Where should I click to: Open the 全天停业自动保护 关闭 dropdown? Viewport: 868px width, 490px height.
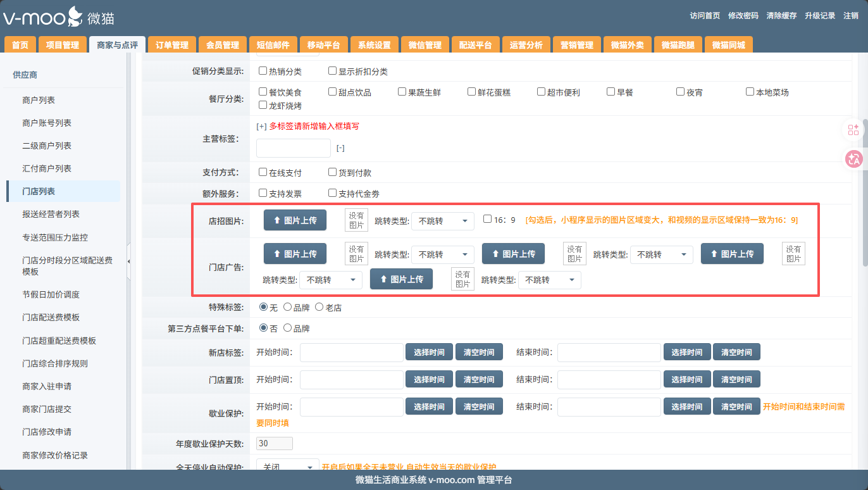[x=287, y=467]
